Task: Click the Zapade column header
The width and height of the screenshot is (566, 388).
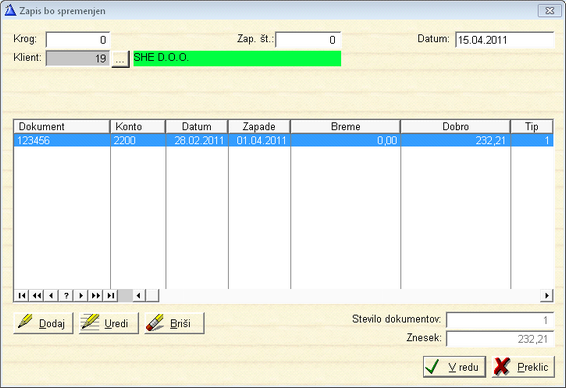Action: [259, 127]
